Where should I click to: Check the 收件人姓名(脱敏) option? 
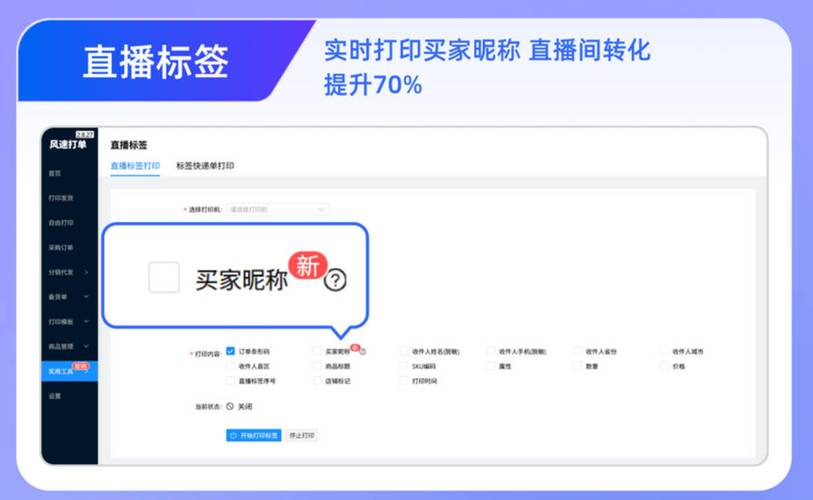click(404, 351)
